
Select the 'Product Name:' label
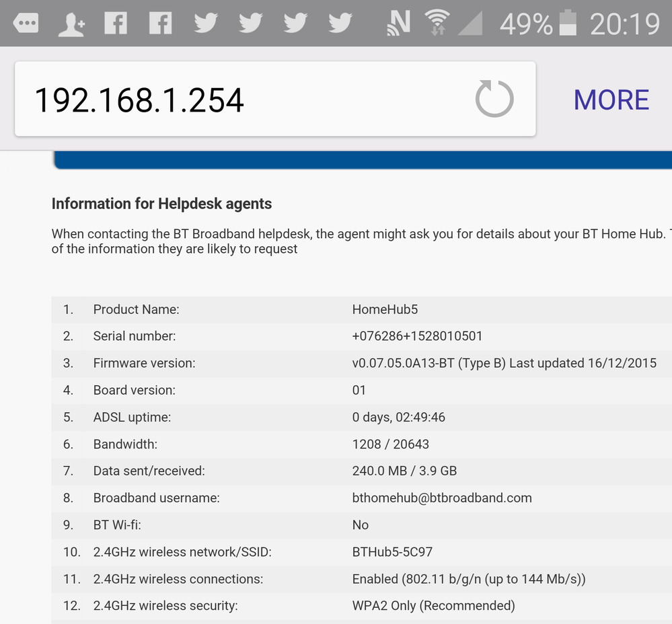137,309
